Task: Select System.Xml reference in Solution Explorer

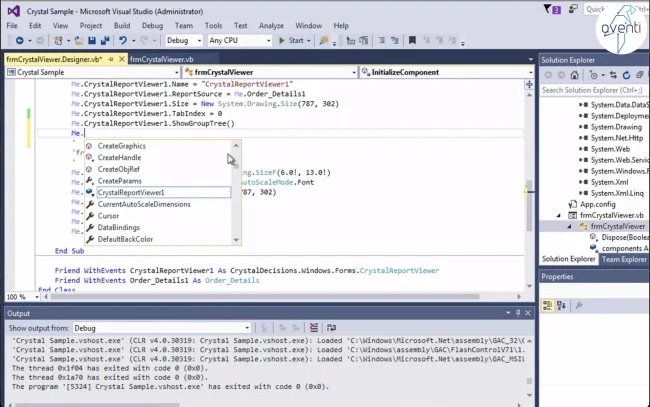Action: (x=609, y=182)
